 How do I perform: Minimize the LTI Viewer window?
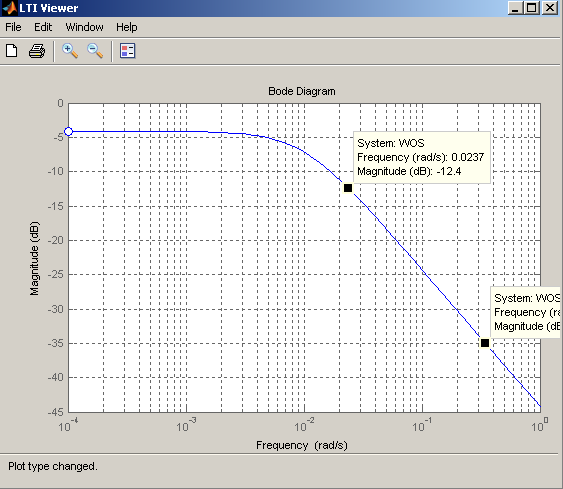(x=515, y=8)
